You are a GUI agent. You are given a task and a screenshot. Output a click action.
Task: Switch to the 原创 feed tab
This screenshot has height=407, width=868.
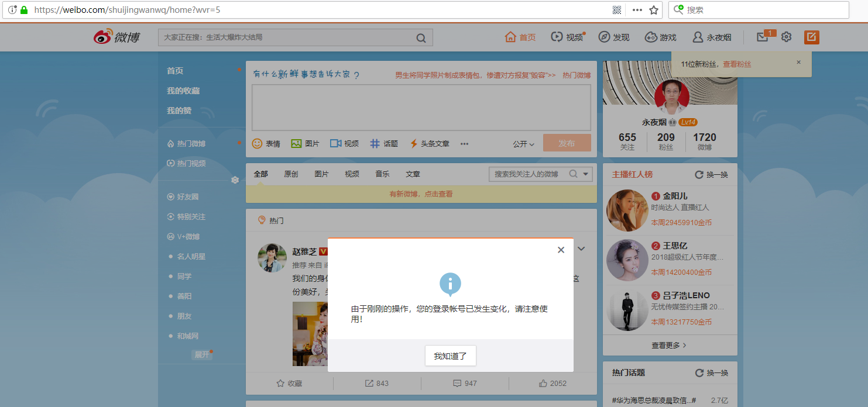pos(291,174)
